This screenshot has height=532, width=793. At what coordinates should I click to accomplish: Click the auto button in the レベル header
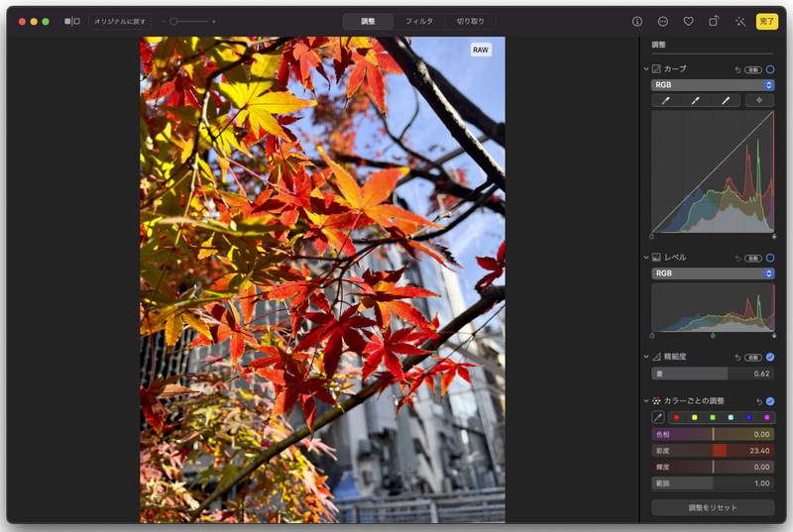[x=753, y=259]
